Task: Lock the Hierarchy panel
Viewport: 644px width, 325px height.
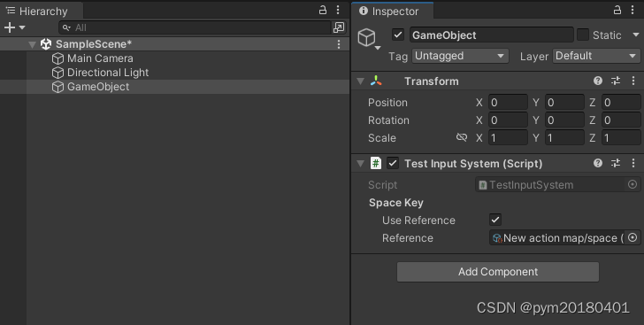Action: (323, 10)
